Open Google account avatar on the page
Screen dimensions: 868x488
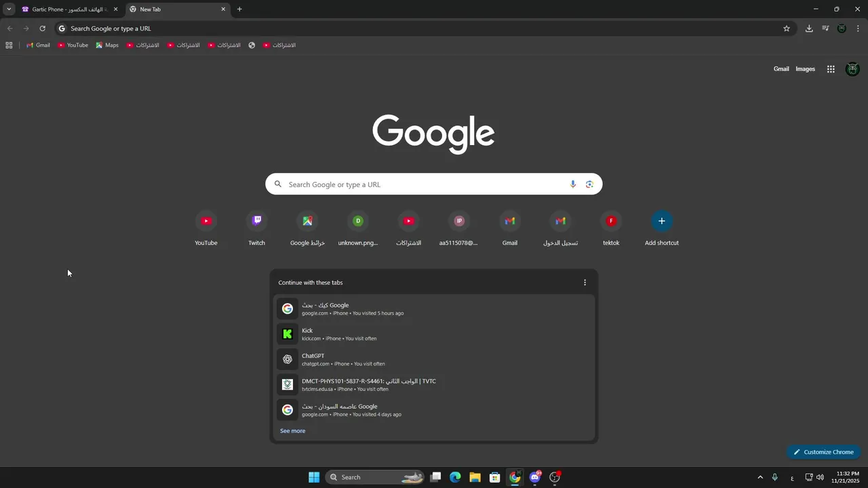point(853,69)
